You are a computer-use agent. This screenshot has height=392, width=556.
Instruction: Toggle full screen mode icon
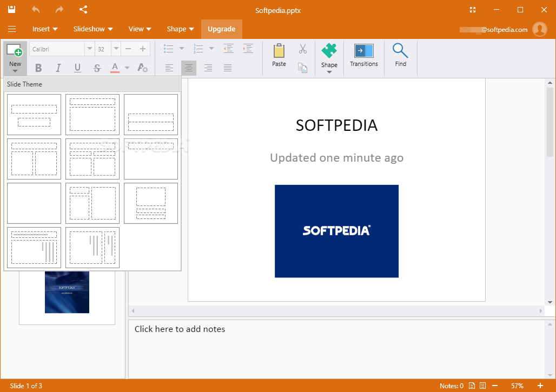pyautogui.click(x=473, y=10)
